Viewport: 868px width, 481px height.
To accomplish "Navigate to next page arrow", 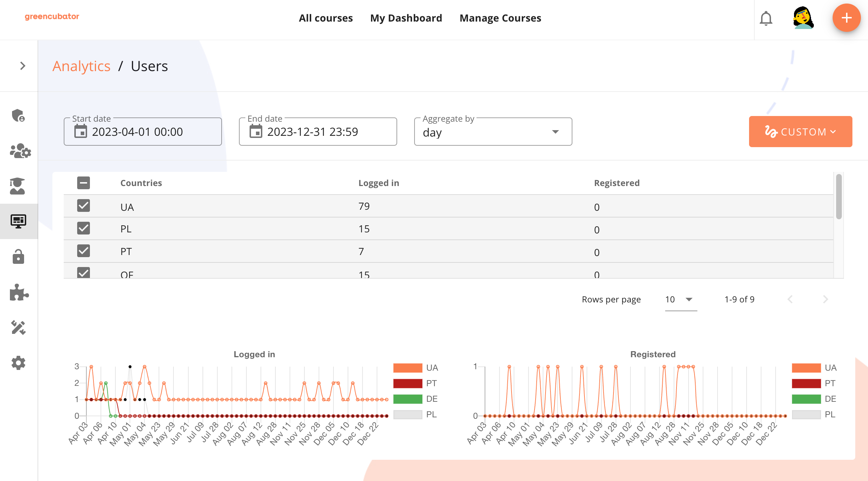I will point(826,299).
